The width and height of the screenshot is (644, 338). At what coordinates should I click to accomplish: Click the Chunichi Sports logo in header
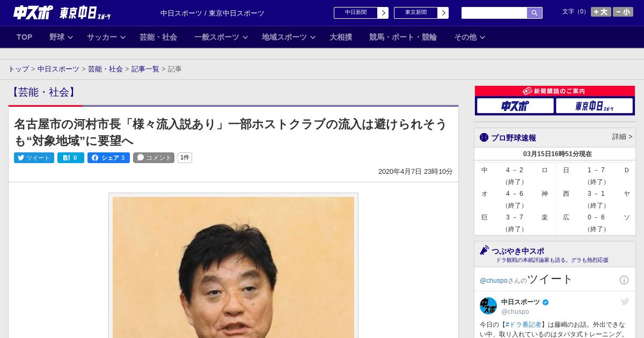(x=33, y=12)
